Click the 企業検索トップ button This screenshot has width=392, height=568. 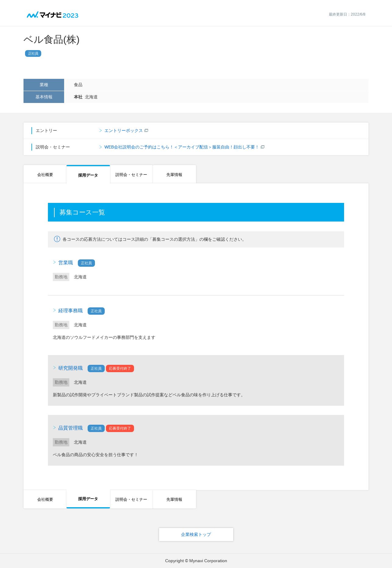196,534
